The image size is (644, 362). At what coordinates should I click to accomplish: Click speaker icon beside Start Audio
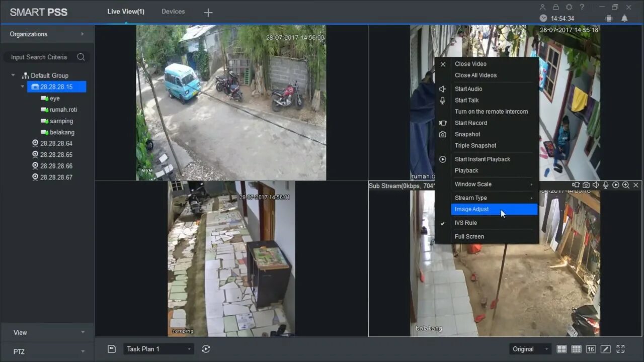click(443, 89)
